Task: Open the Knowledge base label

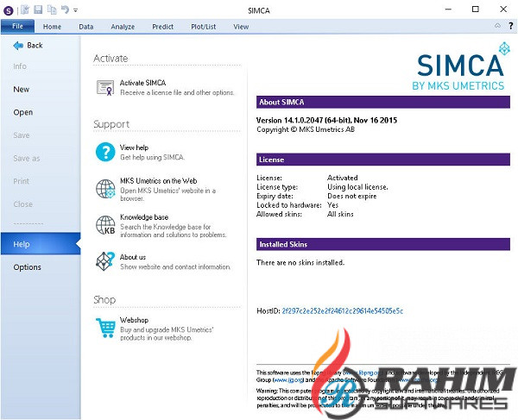Action: pos(144,217)
